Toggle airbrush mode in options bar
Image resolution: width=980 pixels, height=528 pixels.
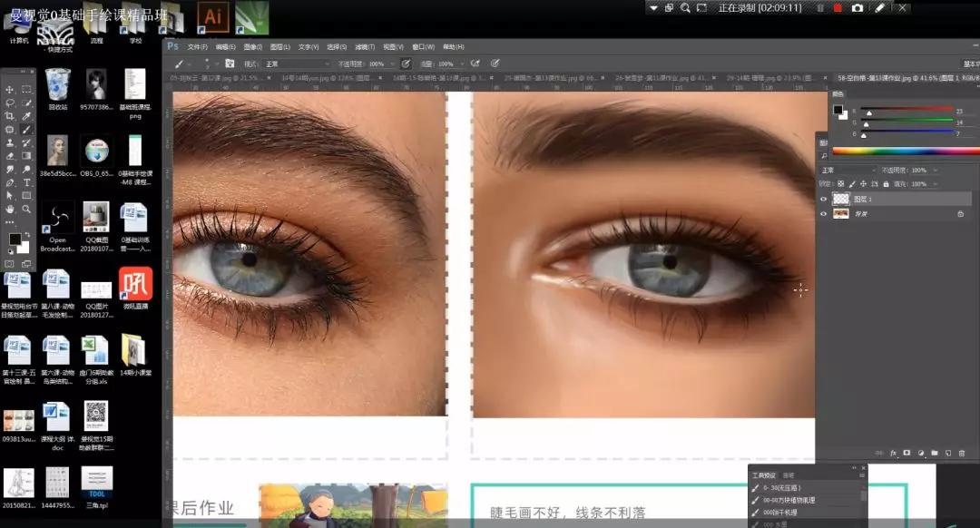475,64
